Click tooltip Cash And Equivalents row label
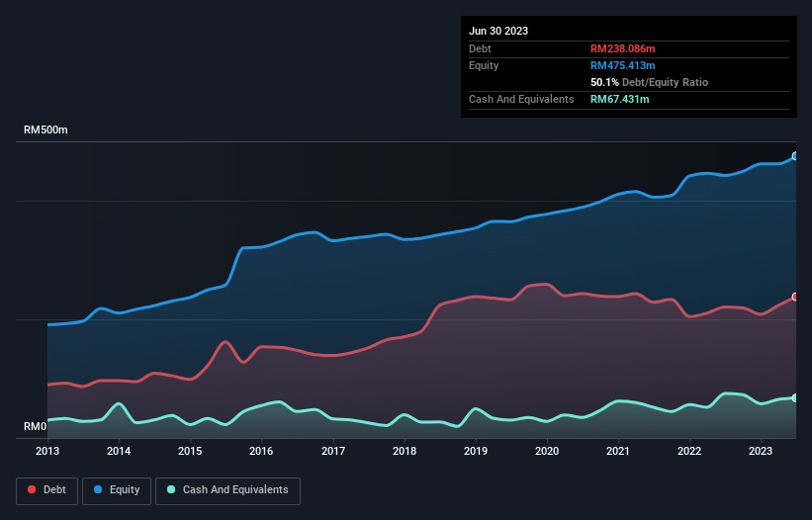 (x=521, y=99)
